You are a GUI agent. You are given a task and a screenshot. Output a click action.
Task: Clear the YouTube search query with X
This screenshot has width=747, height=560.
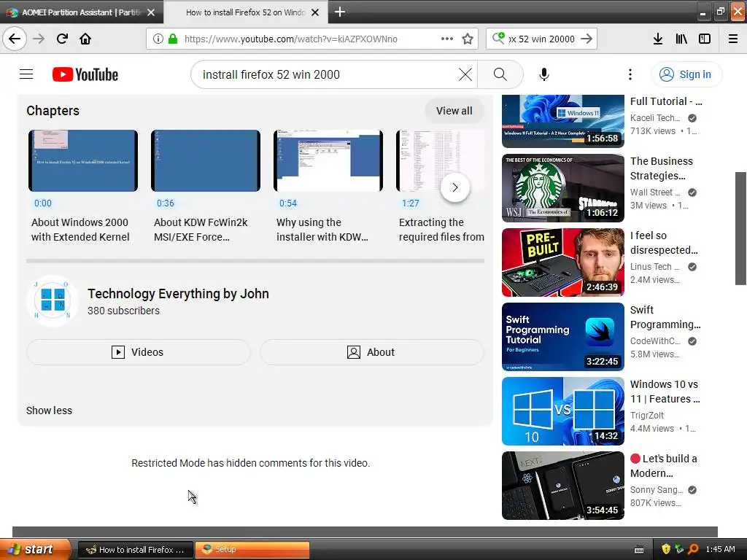[x=465, y=74]
